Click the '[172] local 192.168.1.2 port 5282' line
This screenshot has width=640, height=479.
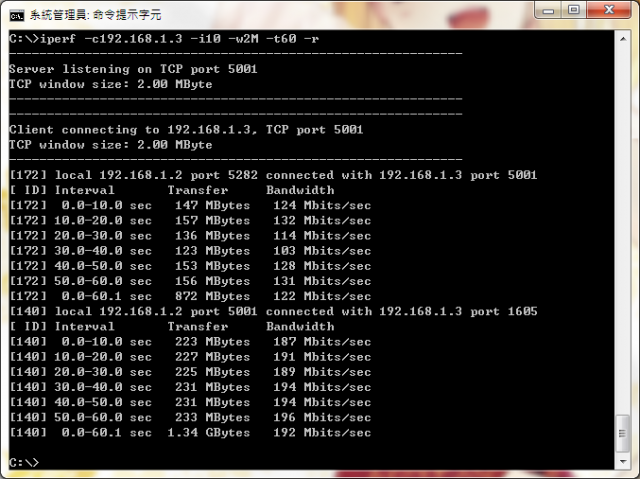(273, 175)
